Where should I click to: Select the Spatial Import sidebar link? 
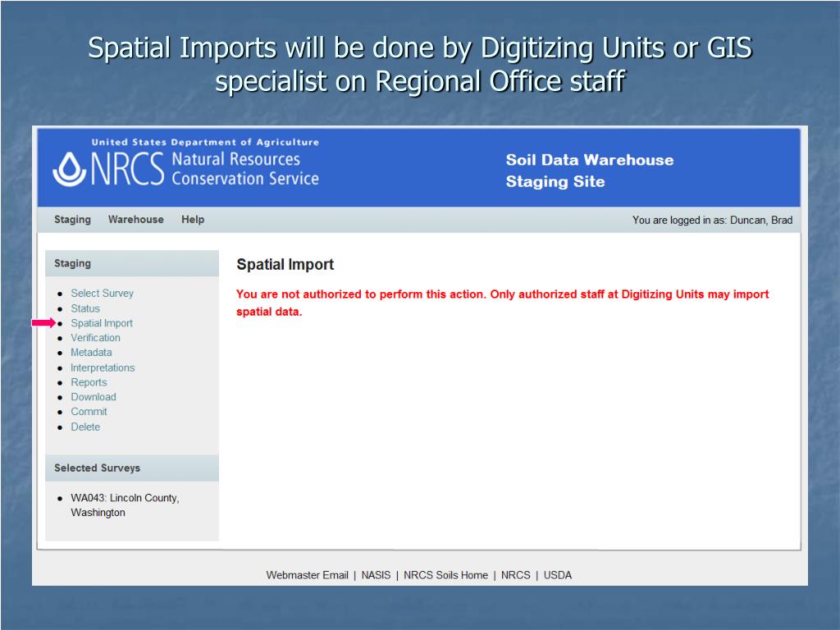(102, 323)
